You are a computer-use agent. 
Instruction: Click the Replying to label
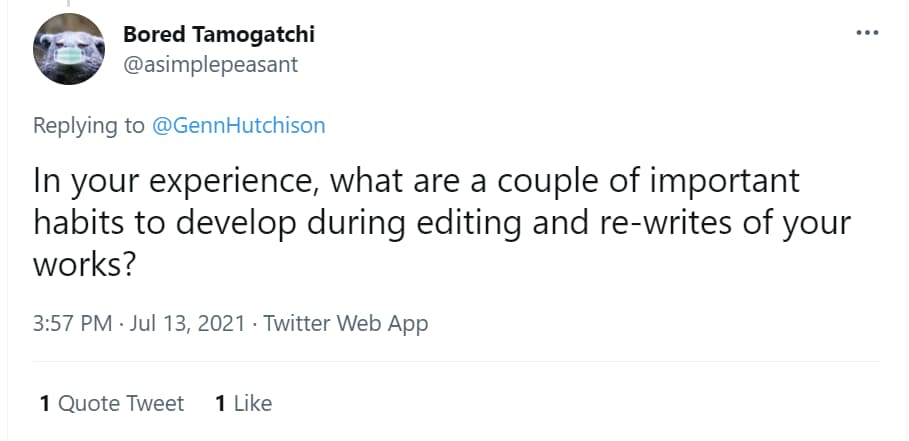point(89,125)
